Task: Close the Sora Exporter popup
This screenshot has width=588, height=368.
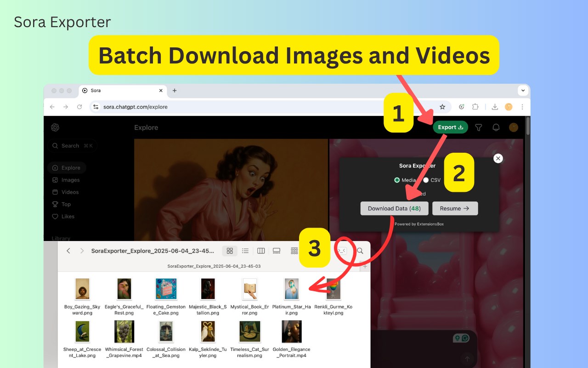Action: pos(498,158)
